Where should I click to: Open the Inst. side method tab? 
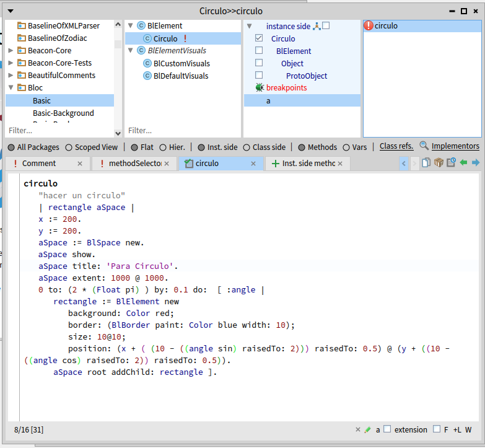308,164
